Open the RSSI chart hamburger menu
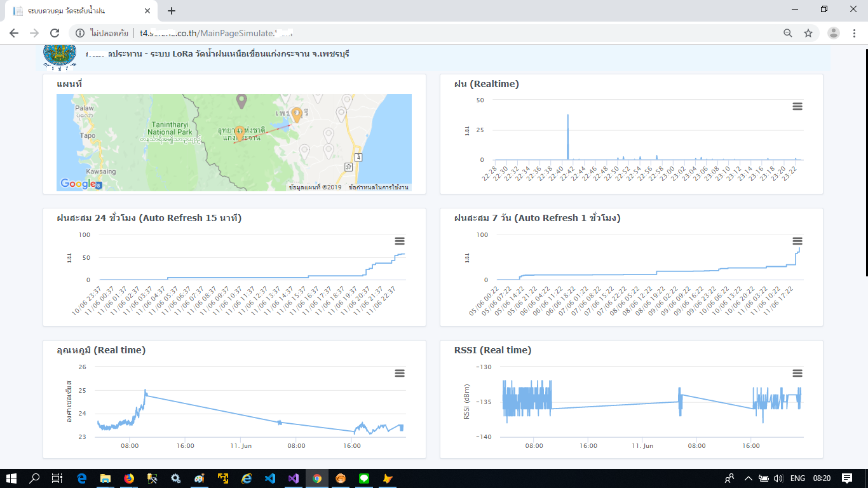The image size is (868, 488). point(797,373)
